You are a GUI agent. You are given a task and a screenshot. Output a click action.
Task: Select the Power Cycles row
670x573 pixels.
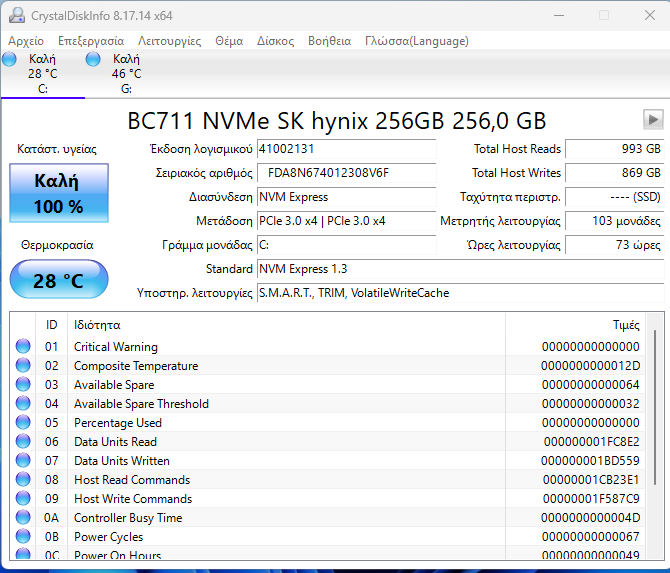tap(328, 537)
